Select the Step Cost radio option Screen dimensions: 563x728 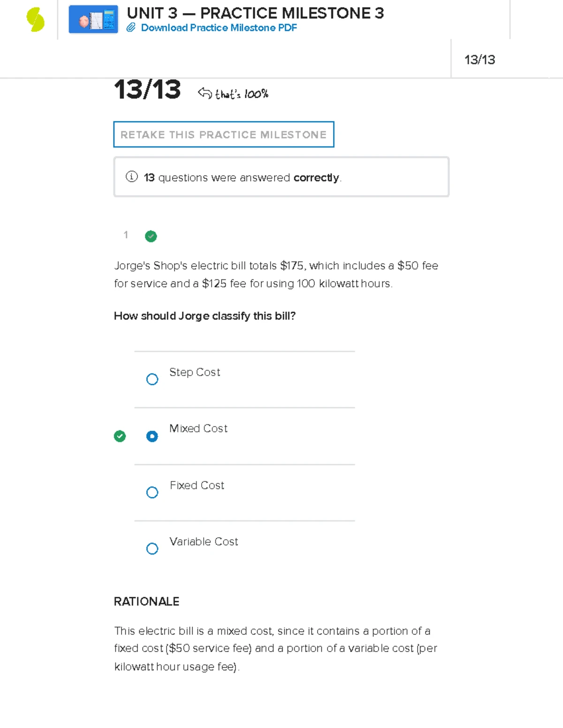152,379
